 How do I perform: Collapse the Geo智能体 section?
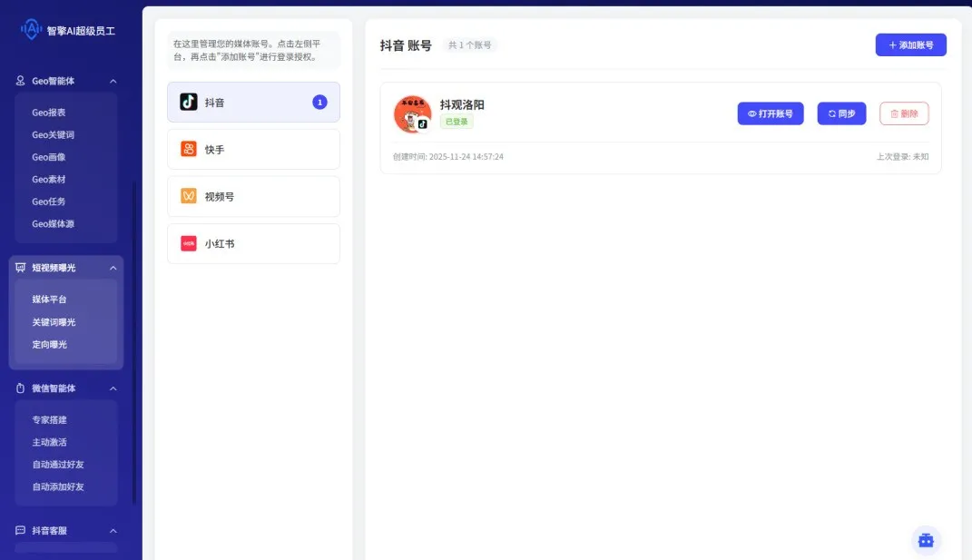(113, 81)
